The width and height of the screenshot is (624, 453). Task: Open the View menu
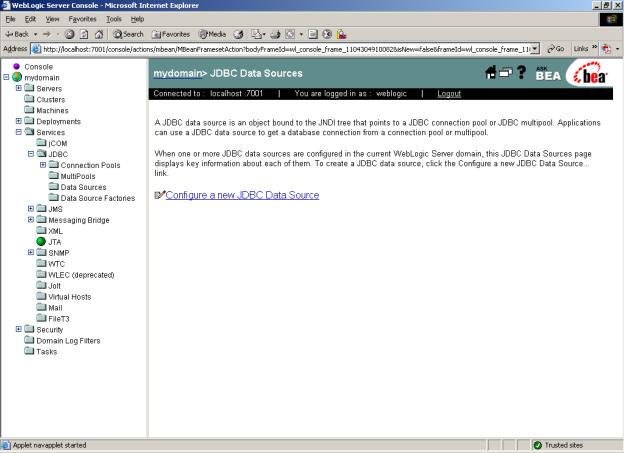53,19
